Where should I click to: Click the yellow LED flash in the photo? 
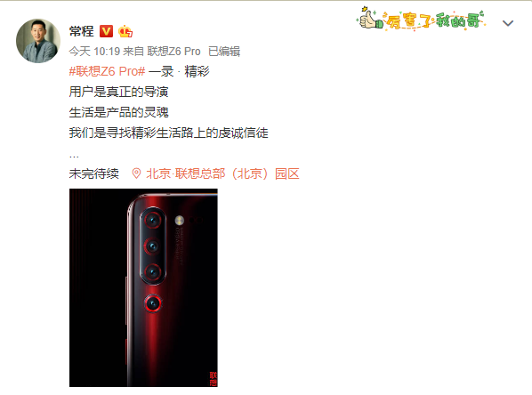click(180, 221)
